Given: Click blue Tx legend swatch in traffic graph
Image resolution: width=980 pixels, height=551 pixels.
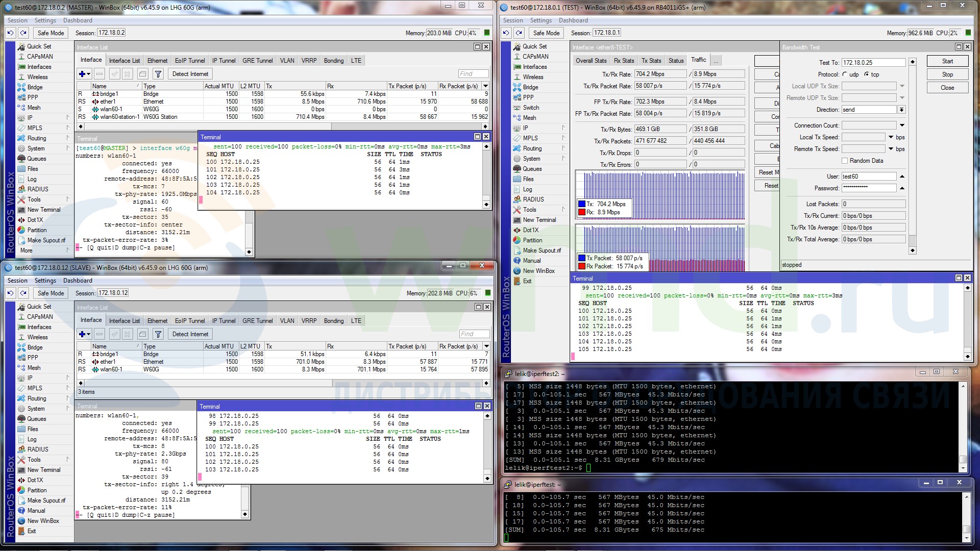Looking at the screenshot, I should (582, 204).
